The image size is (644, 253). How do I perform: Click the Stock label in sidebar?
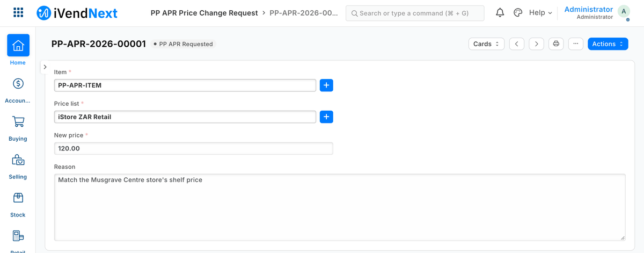click(x=18, y=215)
